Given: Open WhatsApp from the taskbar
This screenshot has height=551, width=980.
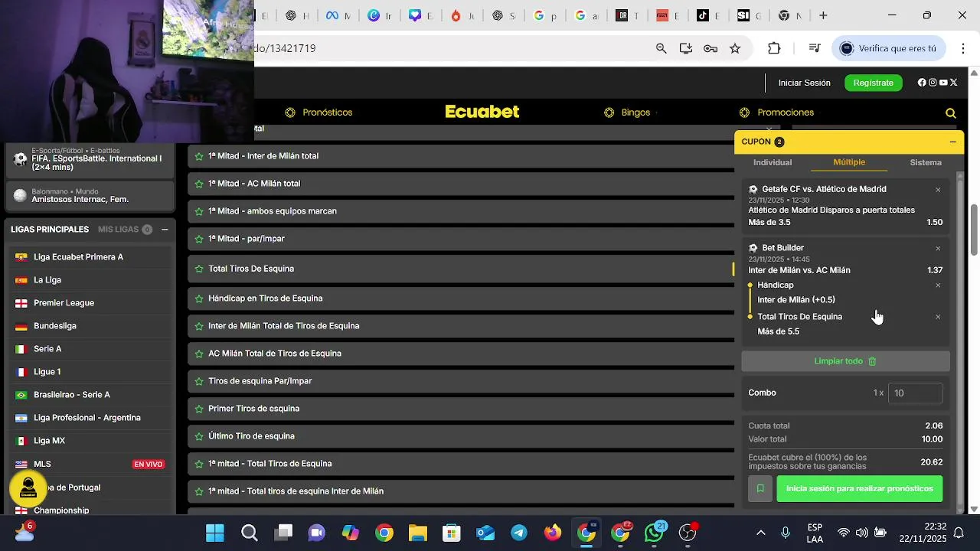Looking at the screenshot, I should click(x=655, y=533).
